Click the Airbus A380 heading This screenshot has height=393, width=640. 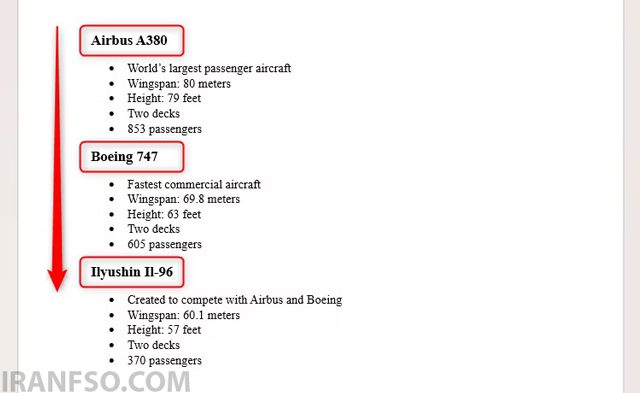coord(129,40)
